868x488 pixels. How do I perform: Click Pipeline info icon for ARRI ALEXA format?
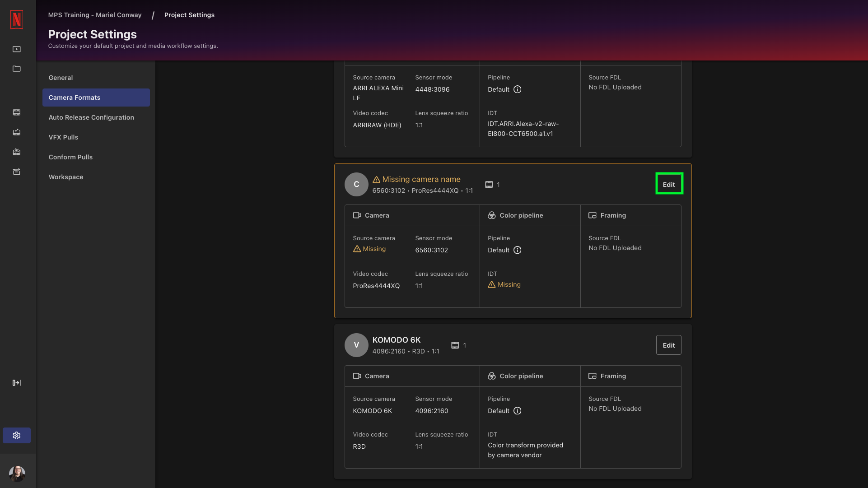click(518, 89)
